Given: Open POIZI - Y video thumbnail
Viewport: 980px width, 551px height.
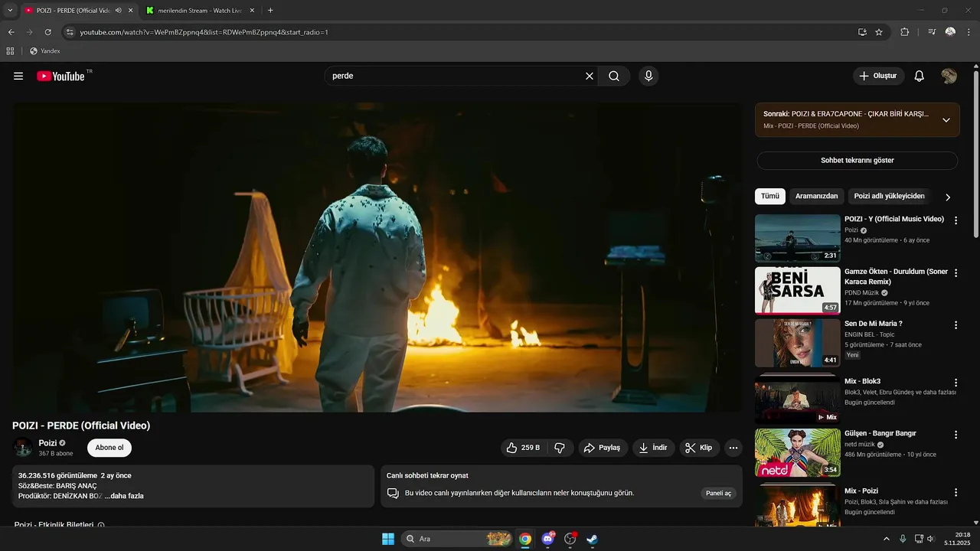Looking at the screenshot, I should tap(798, 238).
